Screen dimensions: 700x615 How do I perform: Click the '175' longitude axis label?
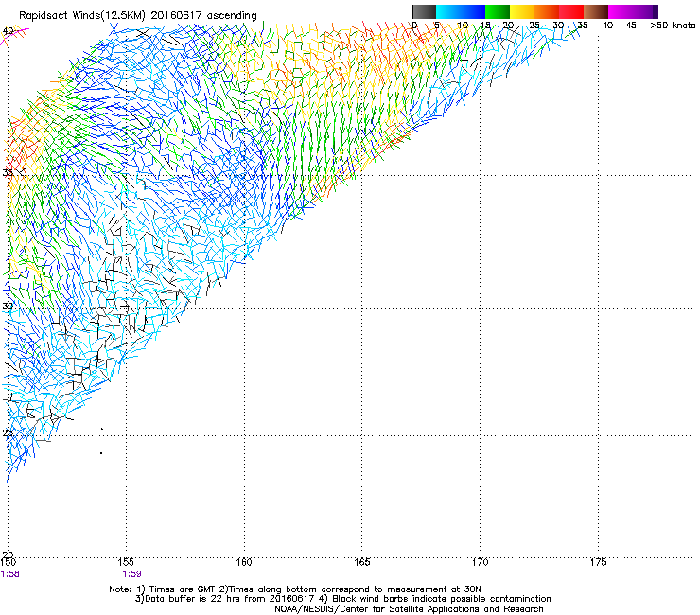pyautogui.click(x=598, y=562)
